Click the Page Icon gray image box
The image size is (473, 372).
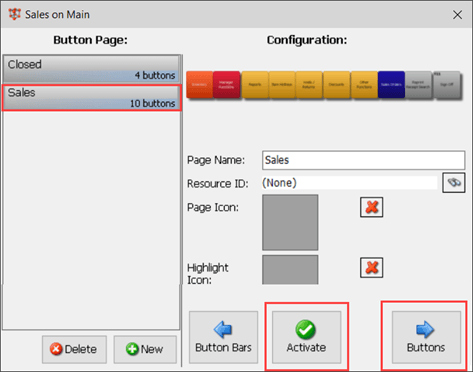[290, 222]
